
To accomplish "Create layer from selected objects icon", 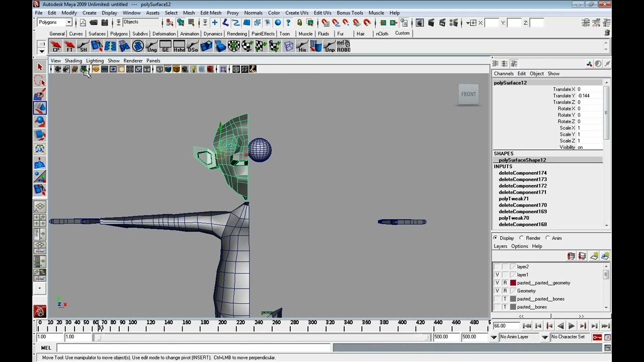I will tap(605, 256).
